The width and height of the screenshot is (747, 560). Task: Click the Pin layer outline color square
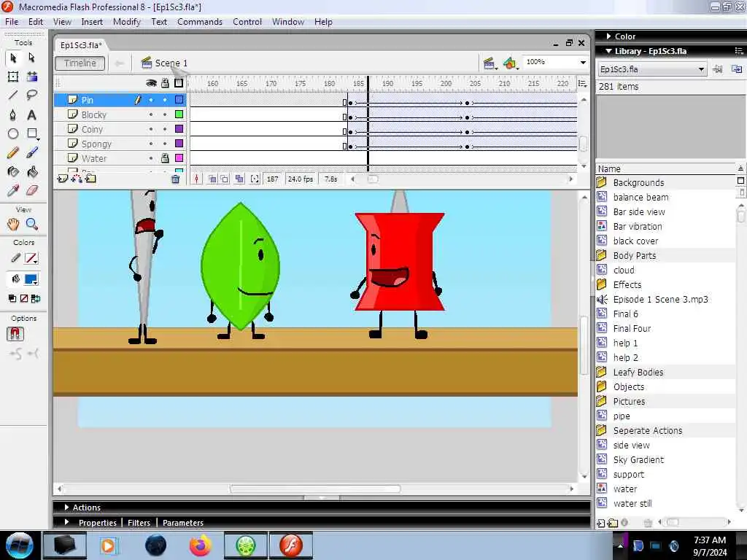(179, 100)
